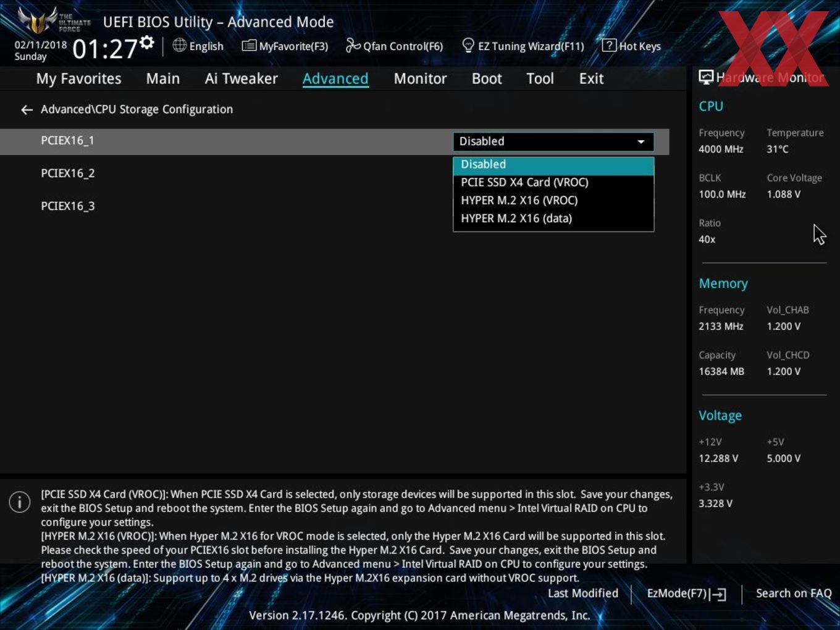Image resolution: width=840 pixels, height=630 pixels.
Task: Click the EzMode exit arrow icon
Action: pos(718,595)
